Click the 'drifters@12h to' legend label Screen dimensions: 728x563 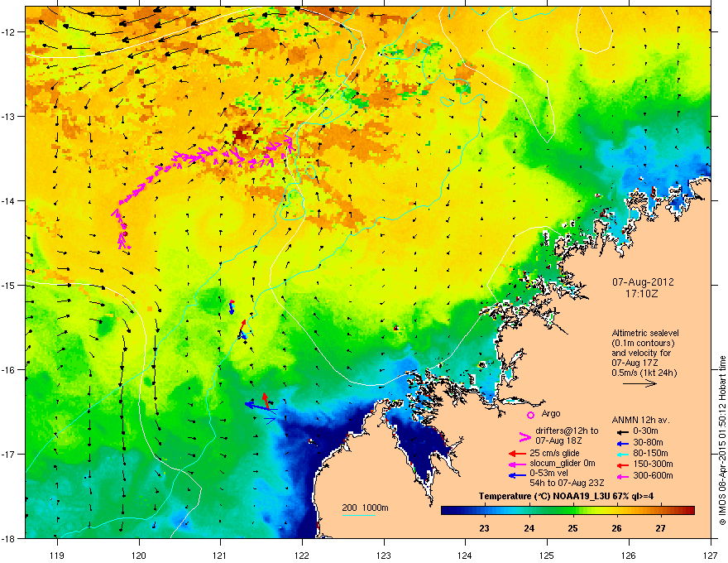coord(567,431)
